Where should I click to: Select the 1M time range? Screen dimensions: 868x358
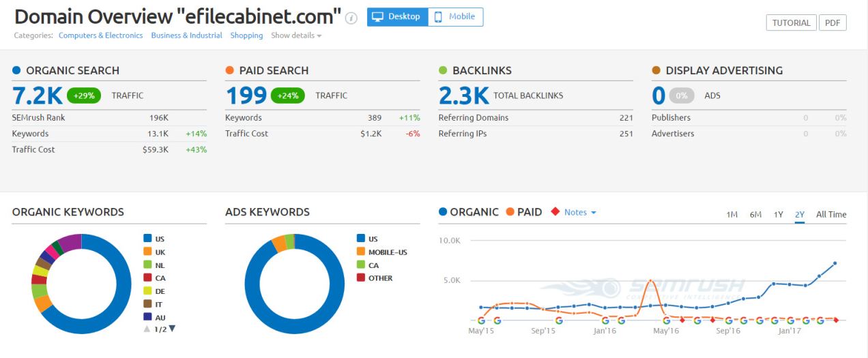732,214
